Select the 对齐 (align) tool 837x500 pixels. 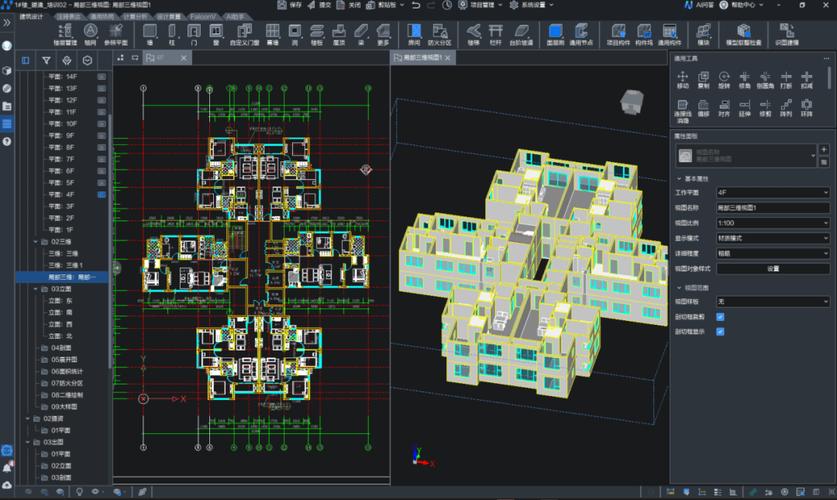pyautogui.click(x=726, y=109)
